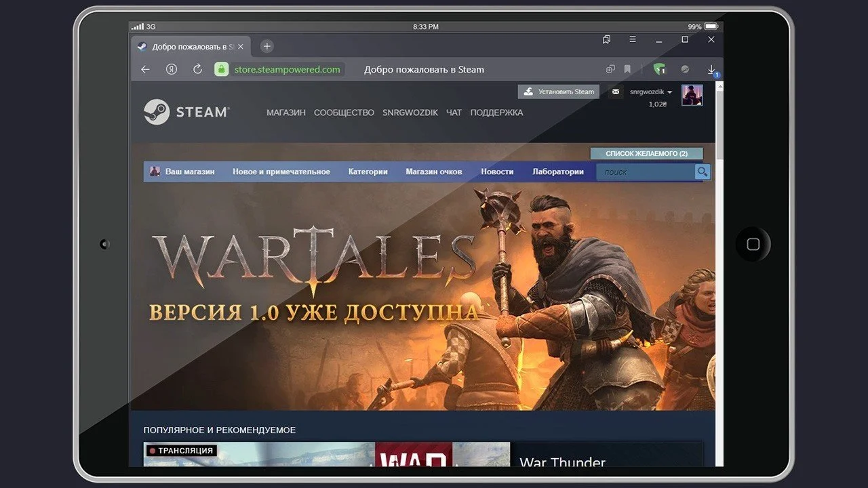Focus the store поиск search field
The height and width of the screenshot is (488, 868).
(646, 172)
